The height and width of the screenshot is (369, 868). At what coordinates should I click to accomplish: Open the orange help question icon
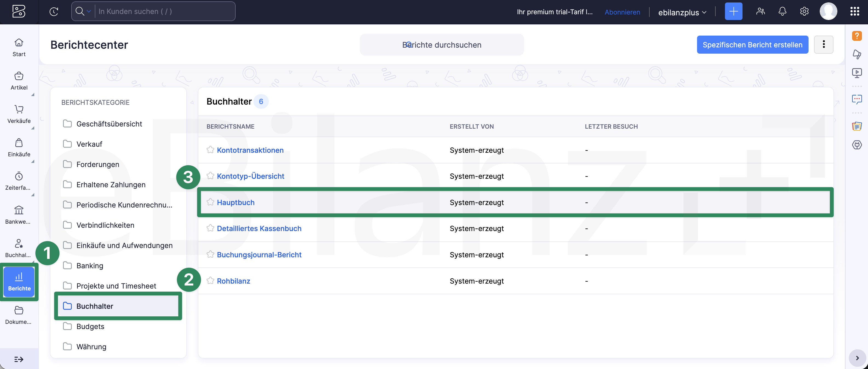856,36
